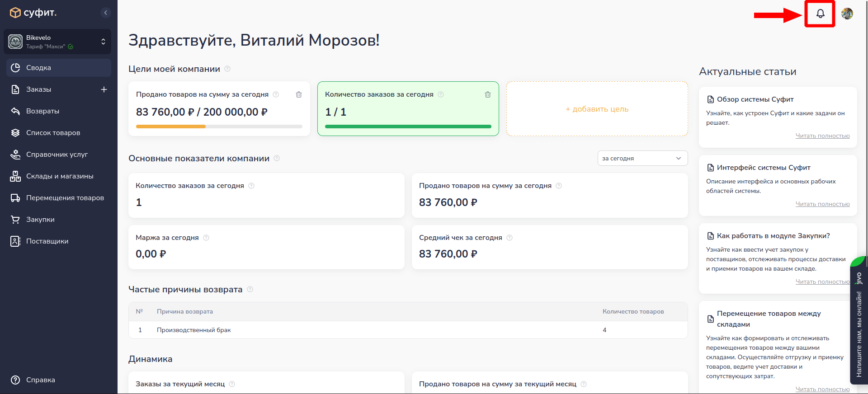
Task: Delete the 'Продано товаров на сумму' goal
Action: pos(299,94)
